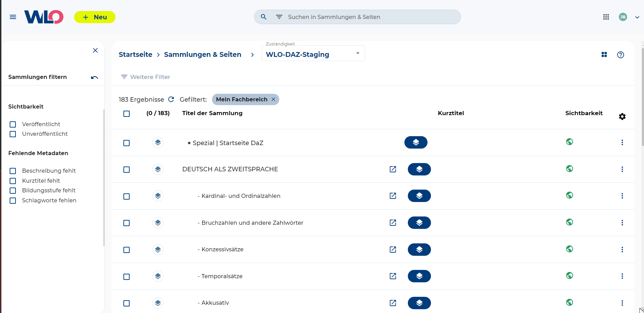Open Konzessivsätze in new window icon
The height and width of the screenshot is (313, 644).
pyautogui.click(x=393, y=250)
